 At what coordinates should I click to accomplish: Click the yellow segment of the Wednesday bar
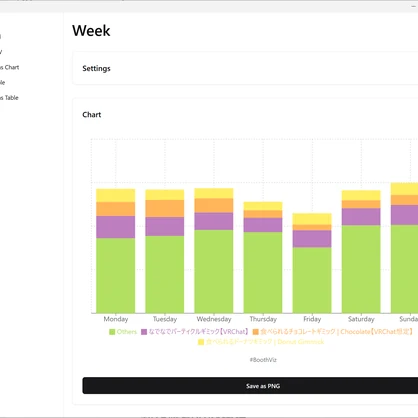coord(214,193)
